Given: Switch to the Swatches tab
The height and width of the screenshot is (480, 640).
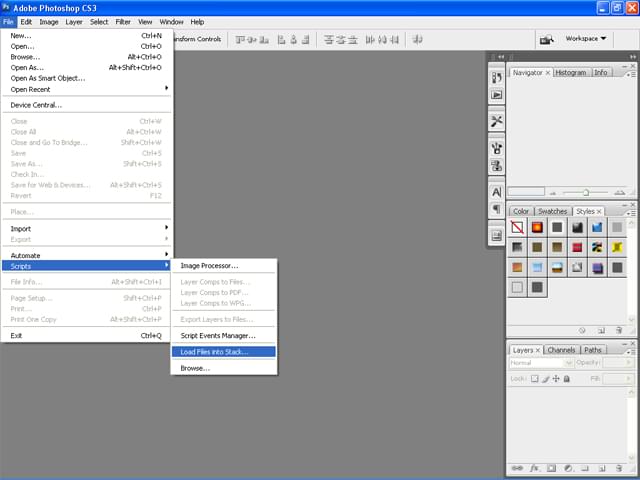Looking at the screenshot, I should click(x=552, y=211).
